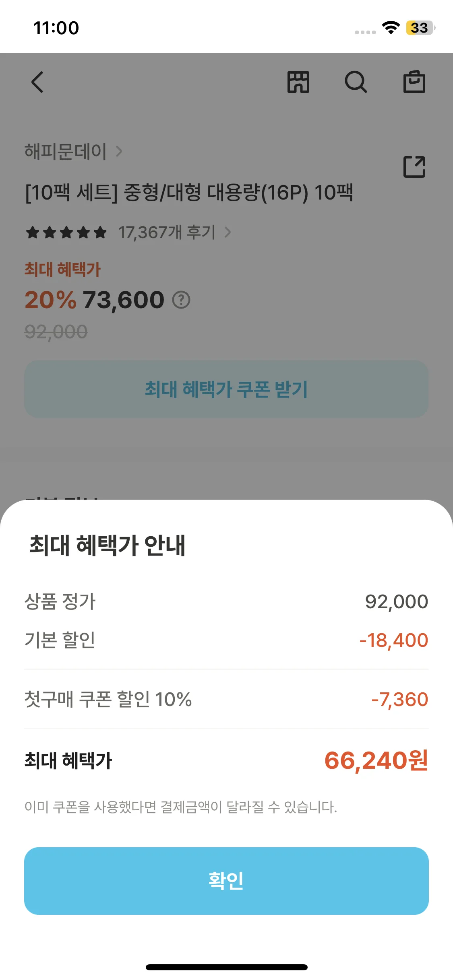Tap the 최대 혜택가 안내 sheet title
Image resolution: width=453 pixels, height=980 pixels.
pos(107,546)
